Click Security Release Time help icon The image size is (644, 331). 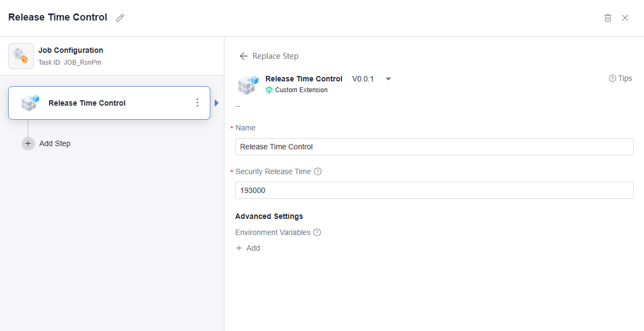(x=318, y=171)
